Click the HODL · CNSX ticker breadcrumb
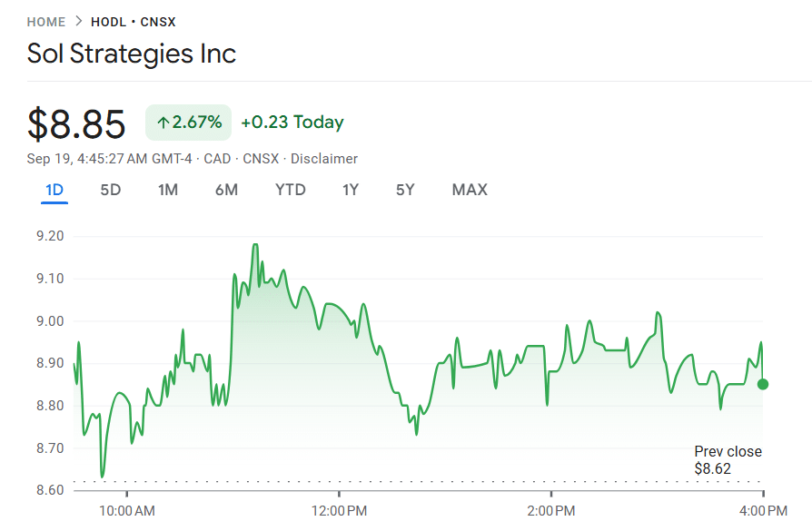This screenshot has width=812, height=531. coord(134,21)
